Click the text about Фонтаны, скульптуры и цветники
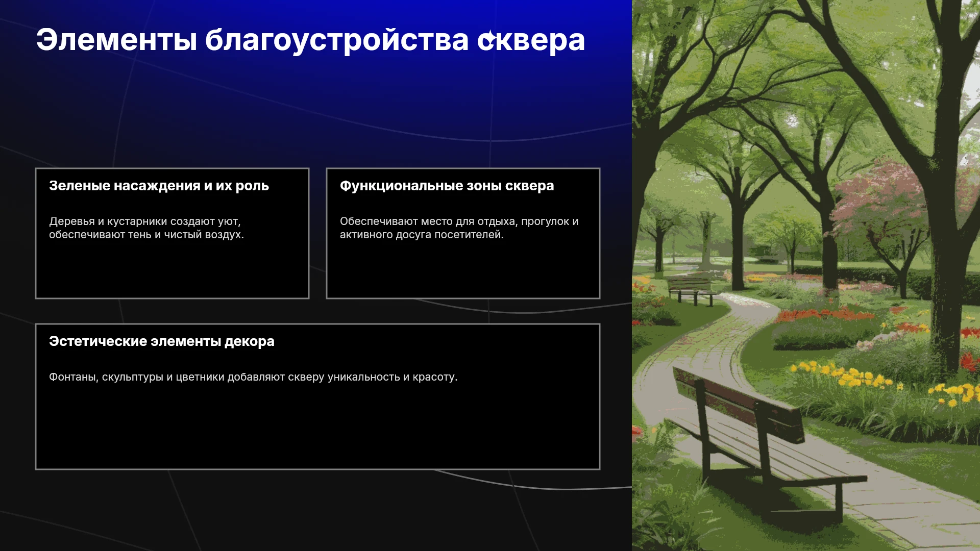This screenshot has height=551, width=980. 253,377
